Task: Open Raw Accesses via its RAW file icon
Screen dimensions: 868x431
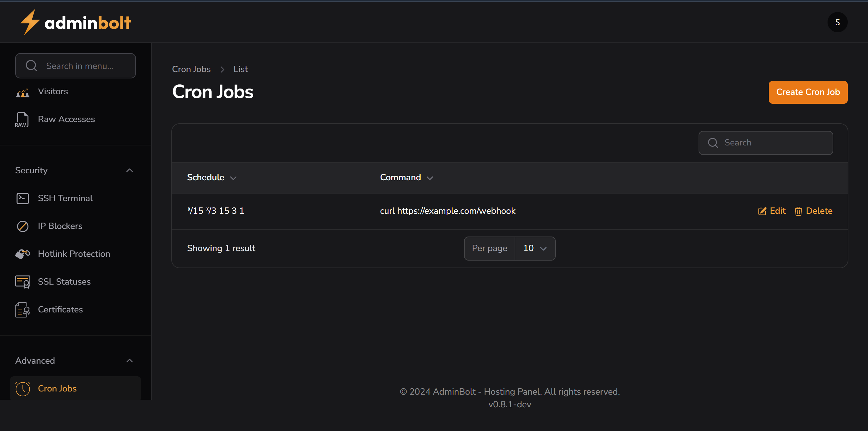Action: point(22,119)
